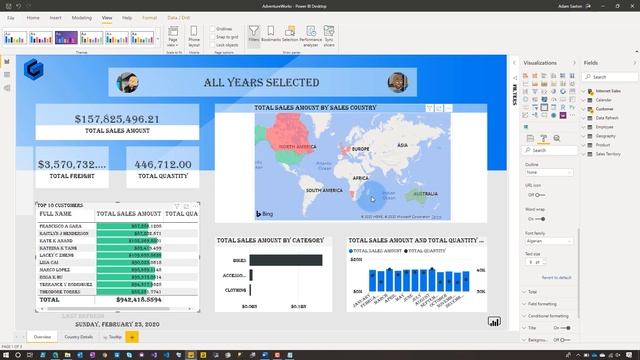The width and height of the screenshot is (640, 360).
Task: Select the Analytics magnifier tab
Action: pyautogui.click(x=557, y=139)
